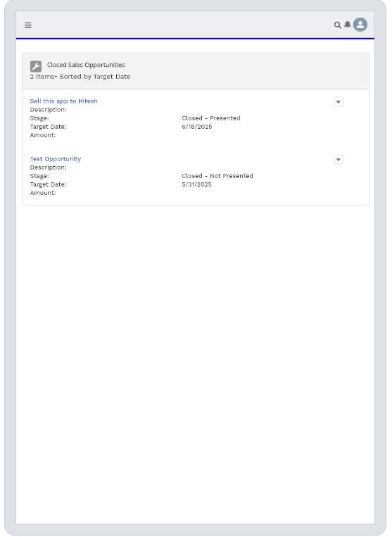Viewport: 392px width, 537px height.
Task: Click '2 items • Sorted by Target Date' text
Action: (80, 77)
